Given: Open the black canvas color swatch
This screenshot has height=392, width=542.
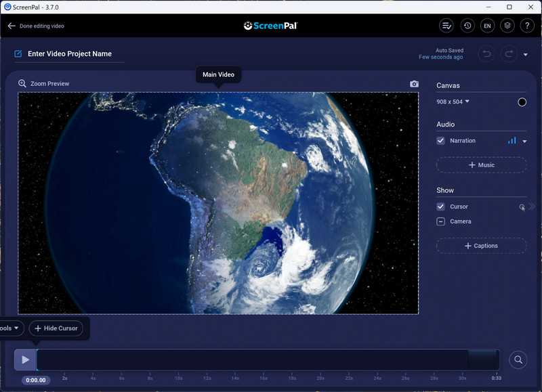Looking at the screenshot, I should point(522,102).
